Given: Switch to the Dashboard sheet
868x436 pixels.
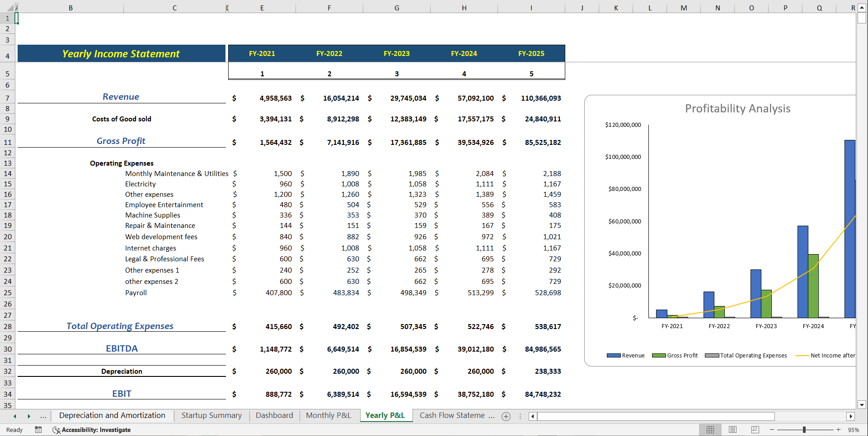Looking at the screenshot, I should coord(274,415).
